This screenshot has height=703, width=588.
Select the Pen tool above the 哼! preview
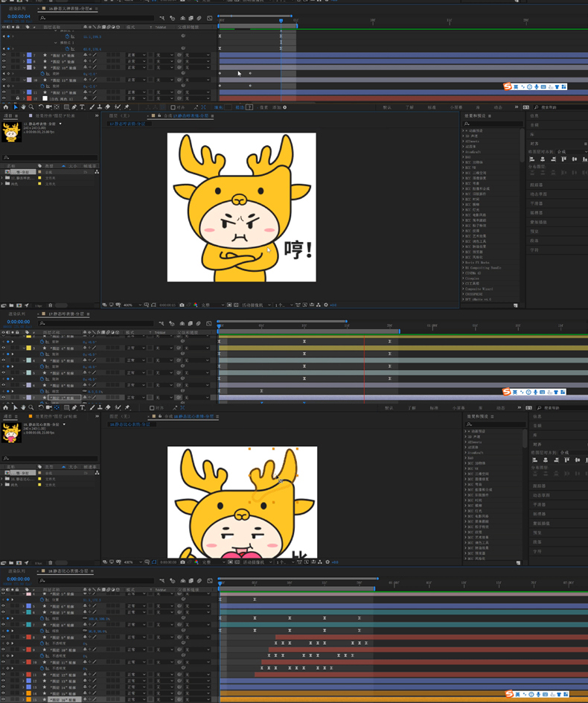pyautogui.click(x=74, y=107)
